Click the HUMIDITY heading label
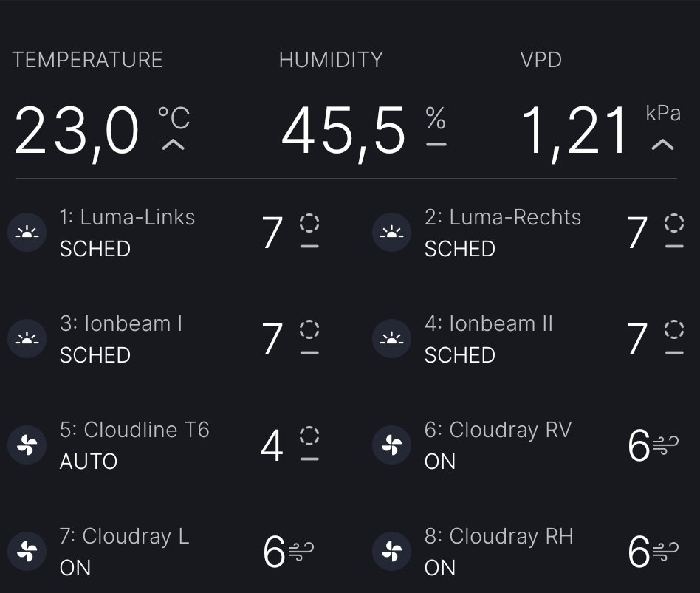This screenshot has width=700, height=593. pos(331,60)
